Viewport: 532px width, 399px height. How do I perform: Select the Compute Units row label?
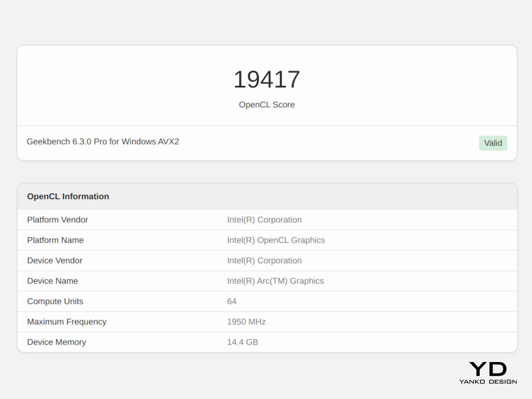pyautogui.click(x=55, y=301)
